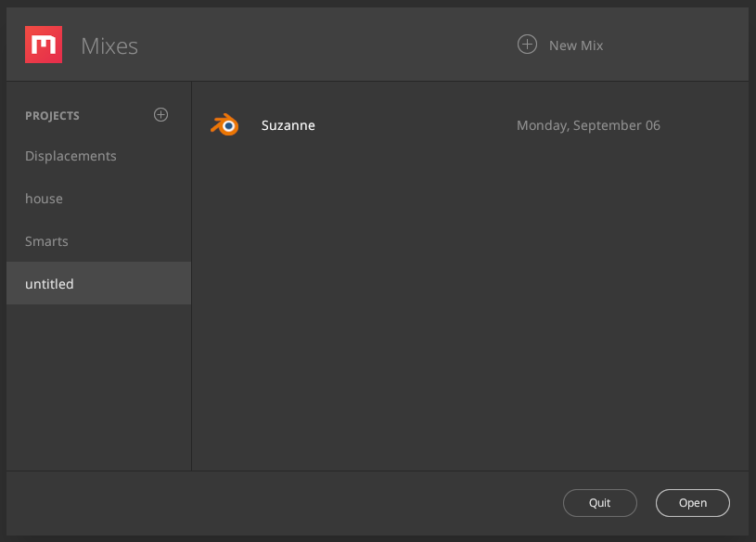The height and width of the screenshot is (542, 756).
Task: Select the untitled project
Action: (x=99, y=283)
